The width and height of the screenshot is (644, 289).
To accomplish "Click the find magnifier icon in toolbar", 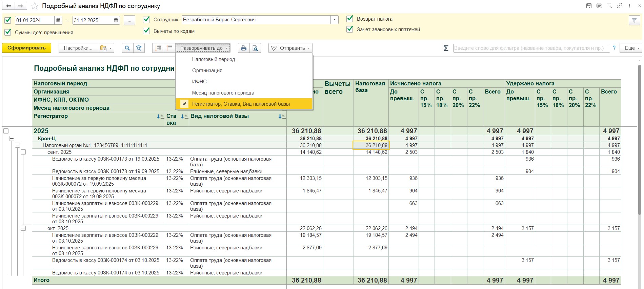I will (x=127, y=48).
